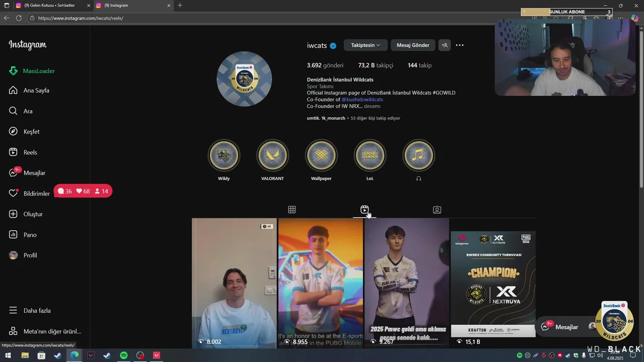Open the 144 takip following list
644x362 pixels.
point(420,65)
